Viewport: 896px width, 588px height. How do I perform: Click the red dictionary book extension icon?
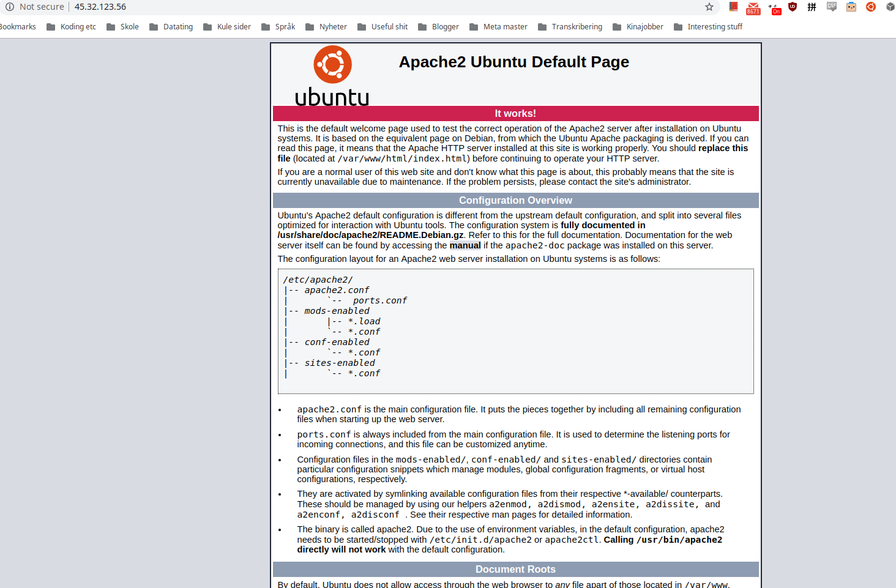(734, 7)
